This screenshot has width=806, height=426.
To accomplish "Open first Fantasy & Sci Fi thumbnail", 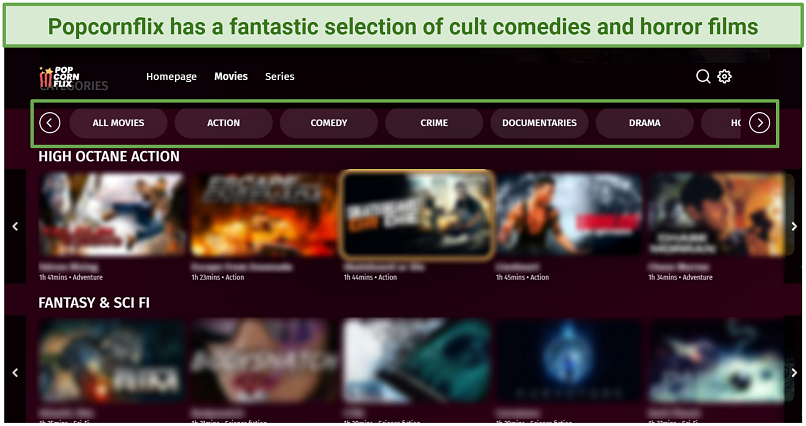I will pyautogui.click(x=112, y=361).
